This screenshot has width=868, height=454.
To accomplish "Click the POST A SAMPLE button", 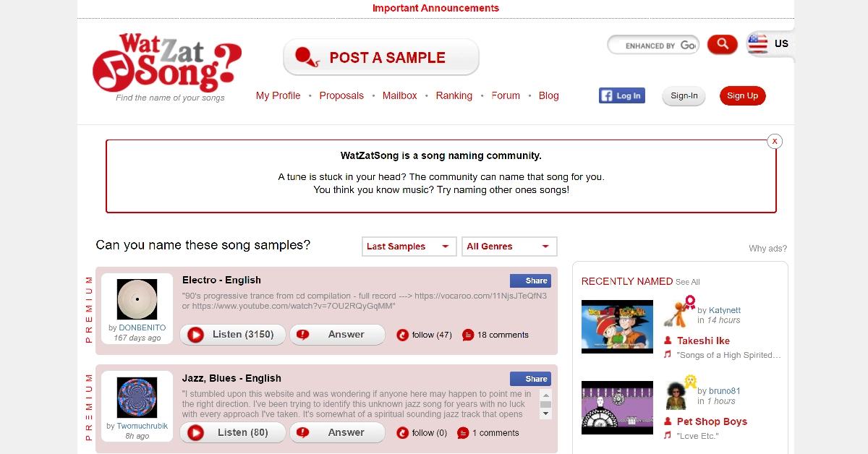I will click(x=381, y=57).
